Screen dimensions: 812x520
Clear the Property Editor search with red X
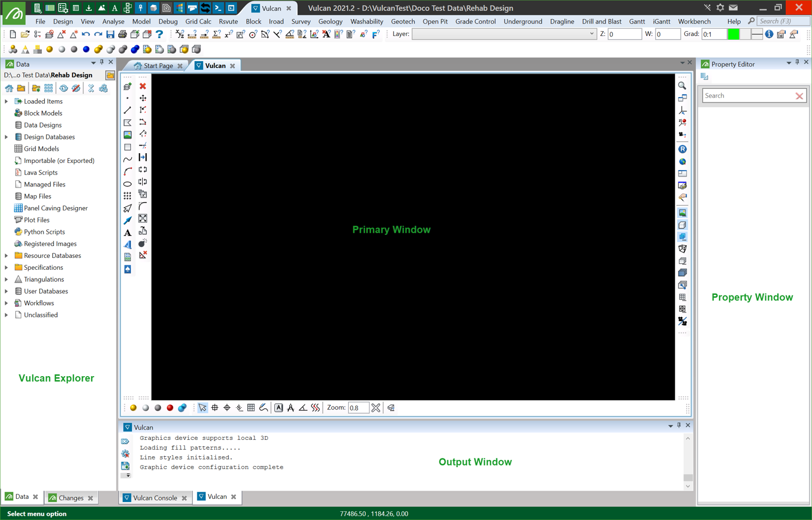click(x=799, y=96)
